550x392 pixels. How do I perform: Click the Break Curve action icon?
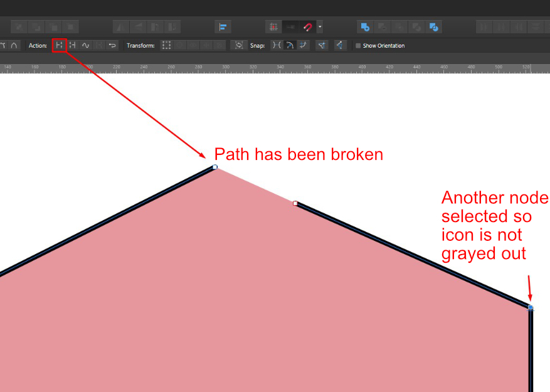[x=60, y=45]
